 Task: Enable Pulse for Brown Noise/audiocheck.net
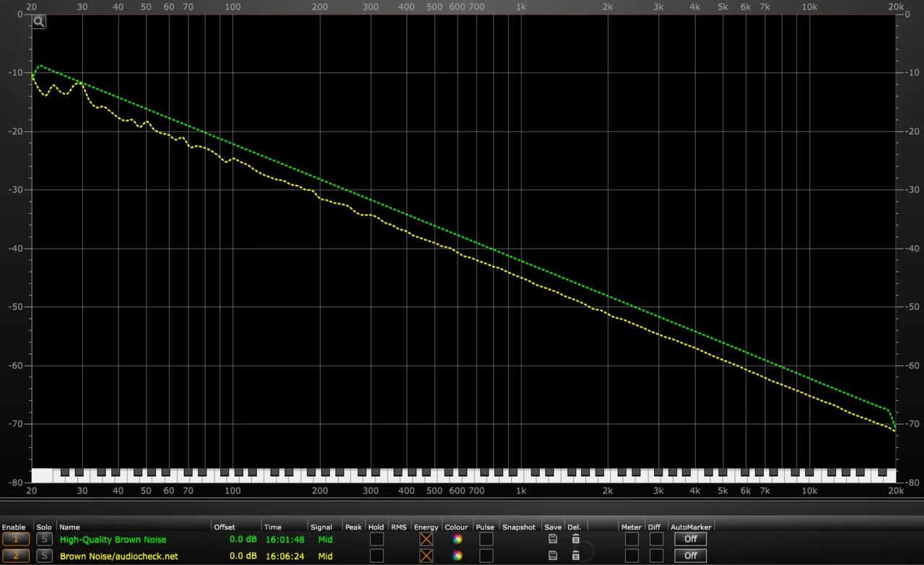click(x=487, y=556)
